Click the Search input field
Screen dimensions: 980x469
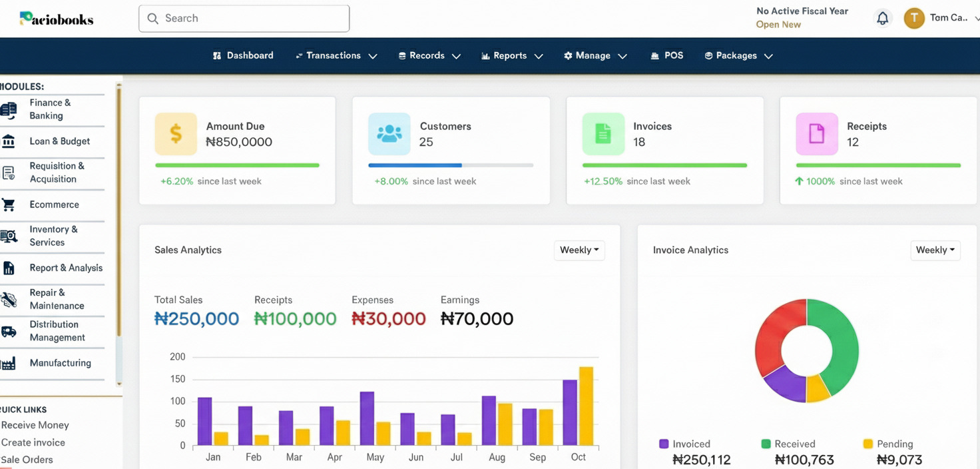244,18
